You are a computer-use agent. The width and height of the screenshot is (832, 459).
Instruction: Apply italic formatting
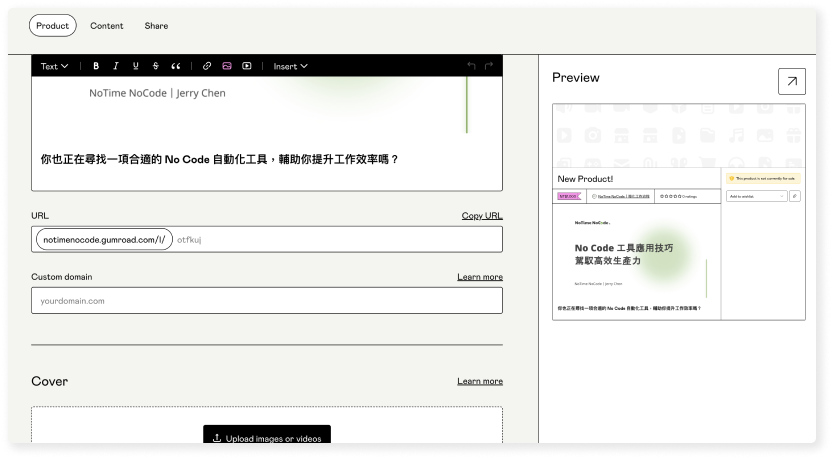[x=116, y=66]
